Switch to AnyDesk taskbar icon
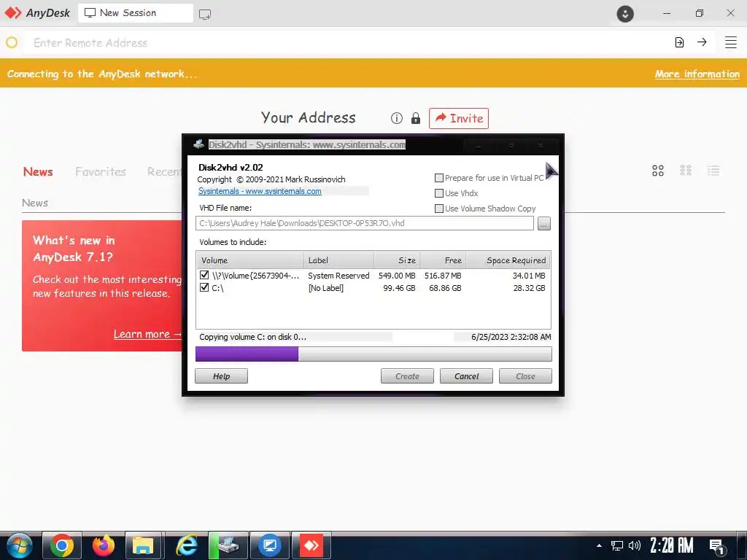This screenshot has height=560, width=747. [311, 545]
